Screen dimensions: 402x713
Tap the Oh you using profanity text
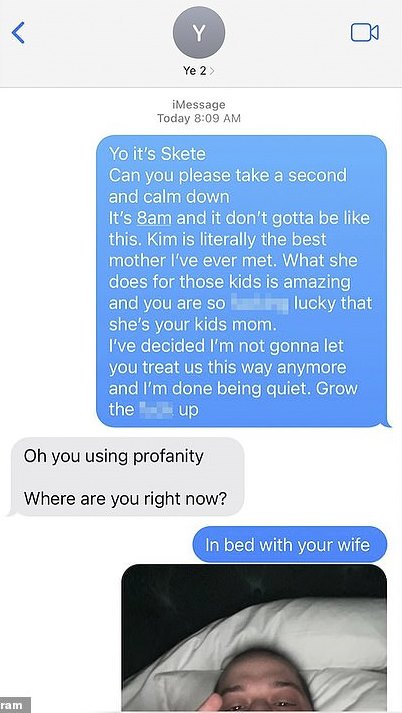tap(114, 456)
